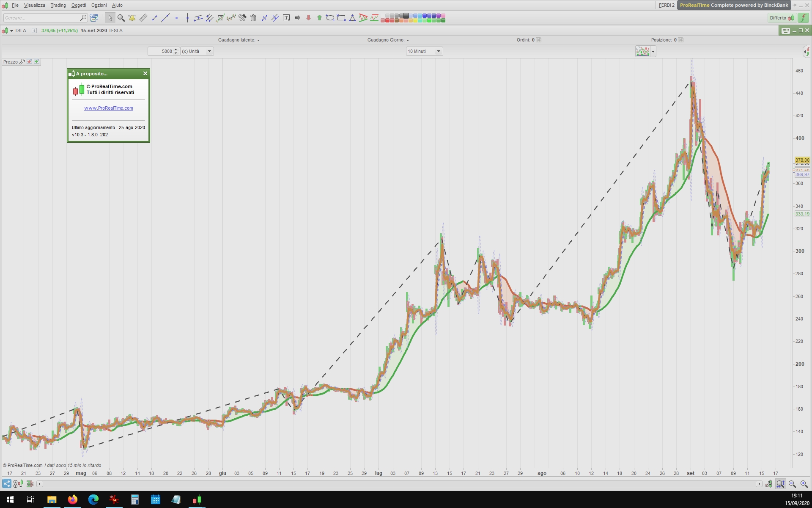Image resolution: width=812 pixels, height=508 pixels.
Task: Close the A proposito dialog
Action: 145,74
